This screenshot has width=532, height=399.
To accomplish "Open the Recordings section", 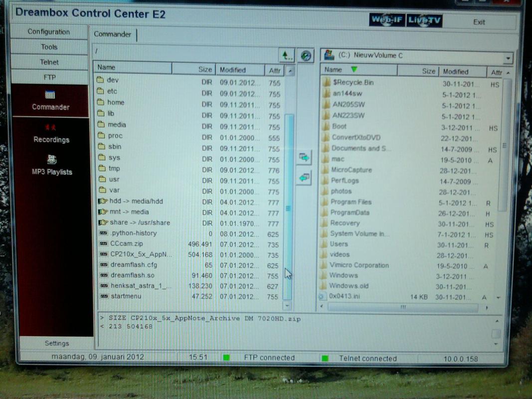I will click(x=51, y=134).
